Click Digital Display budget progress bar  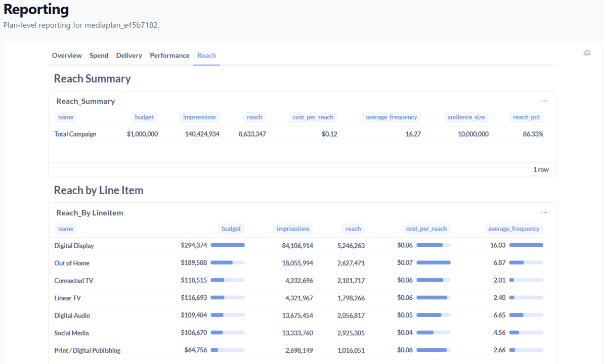[x=228, y=245]
